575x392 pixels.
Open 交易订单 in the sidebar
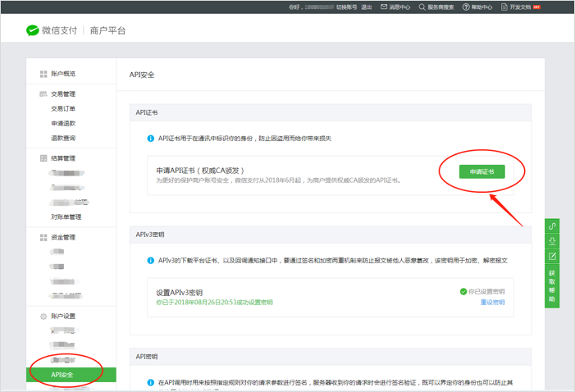tap(63, 108)
